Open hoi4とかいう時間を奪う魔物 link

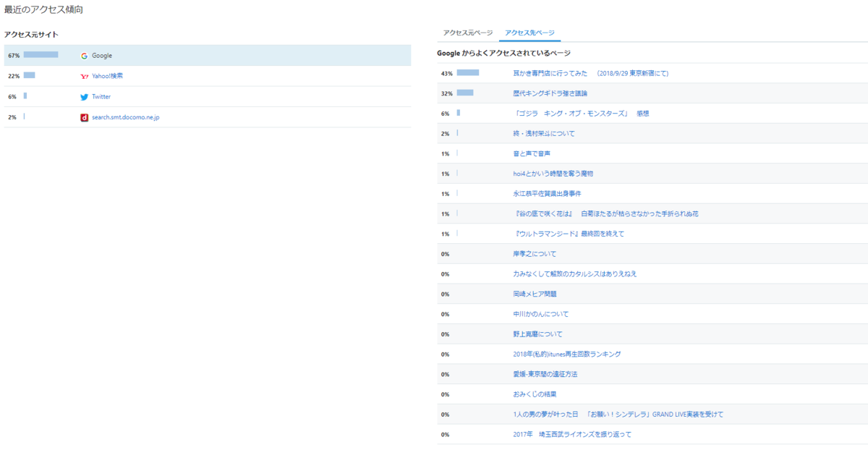553,174
